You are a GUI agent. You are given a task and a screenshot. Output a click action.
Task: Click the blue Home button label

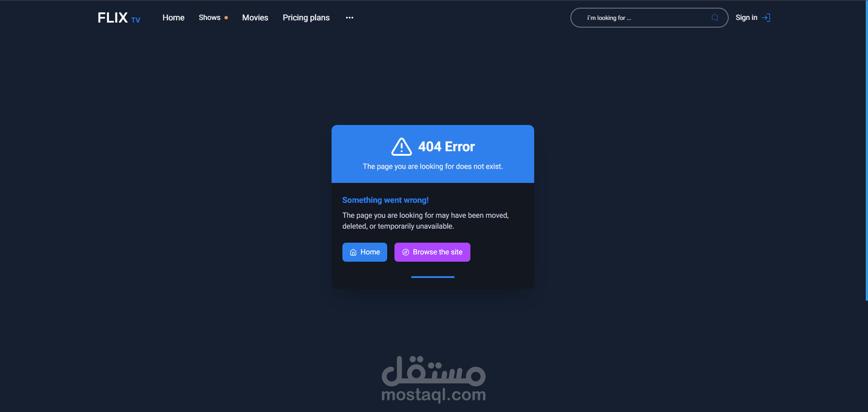click(x=370, y=252)
